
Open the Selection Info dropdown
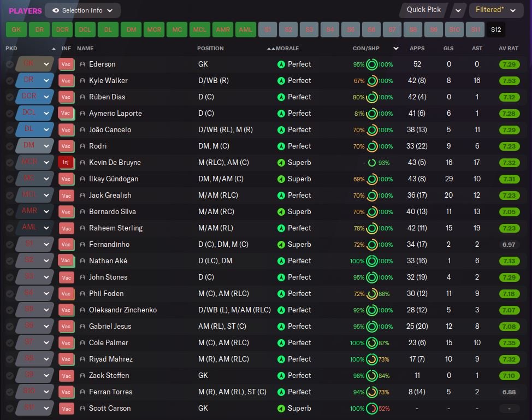[x=82, y=10]
